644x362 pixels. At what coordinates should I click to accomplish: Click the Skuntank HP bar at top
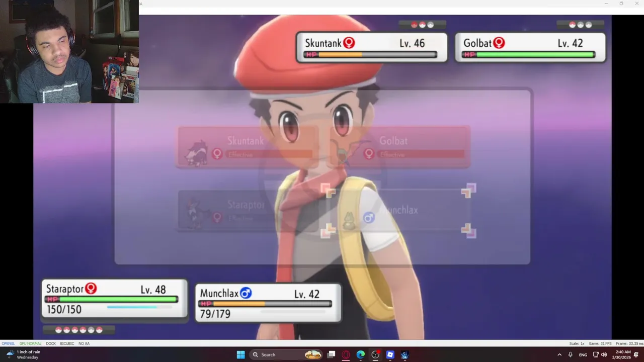tap(370, 54)
